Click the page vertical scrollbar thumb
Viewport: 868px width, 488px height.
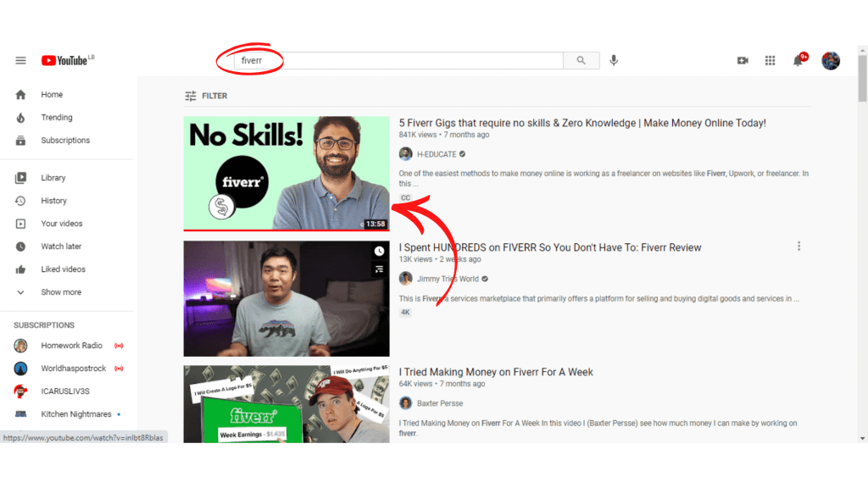click(x=862, y=78)
